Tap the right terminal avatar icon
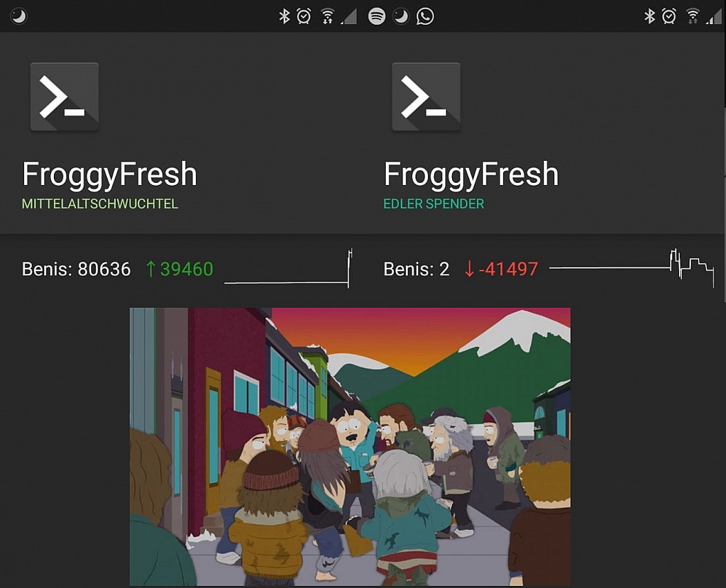The height and width of the screenshot is (588, 726). pyautogui.click(x=426, y=97)
